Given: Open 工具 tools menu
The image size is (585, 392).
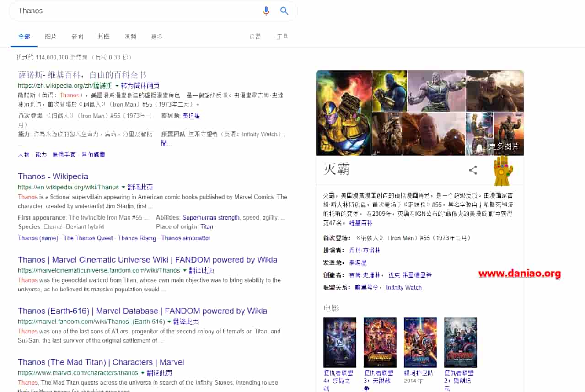Looking at the screenshot, I should click(282, 37).
